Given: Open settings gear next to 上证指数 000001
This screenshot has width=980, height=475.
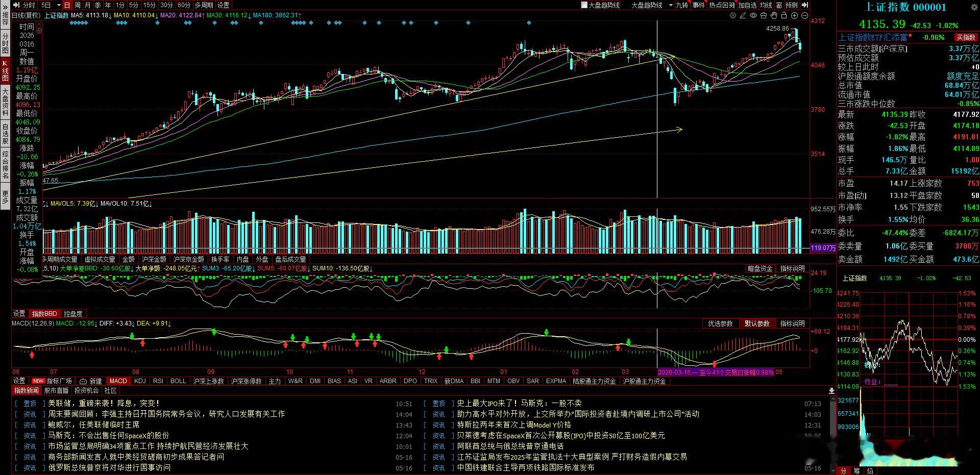Looking at the screenshot, I should click(x=974, y=7).
